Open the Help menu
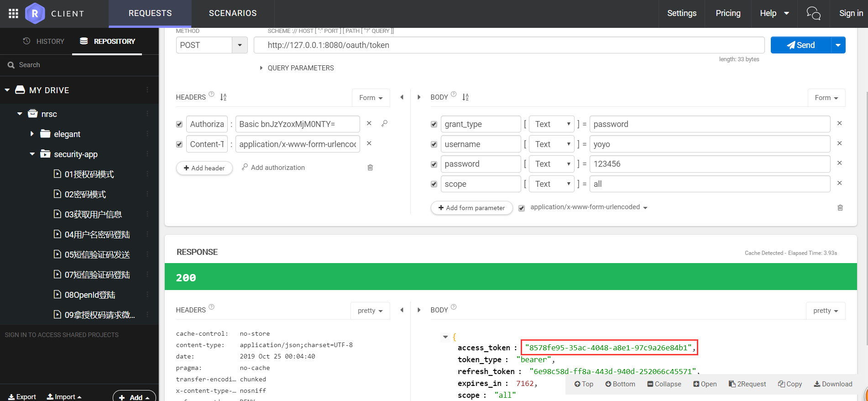This screenshot has height=401, width=868. pyautogui.click(x=774, y=13)
